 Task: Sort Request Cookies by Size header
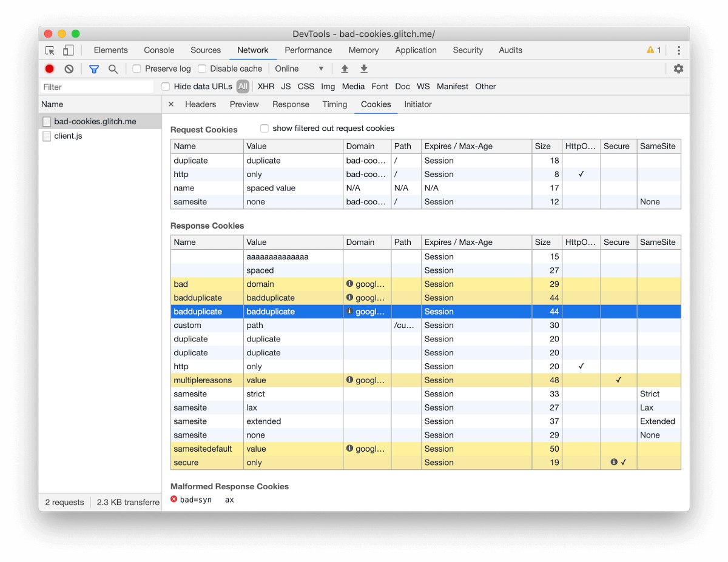click(547, 146)
